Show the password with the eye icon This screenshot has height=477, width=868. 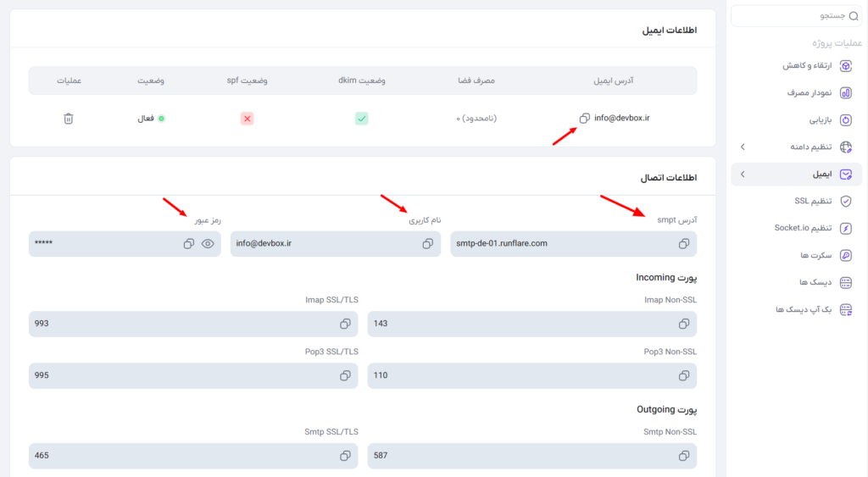(208, 243)
